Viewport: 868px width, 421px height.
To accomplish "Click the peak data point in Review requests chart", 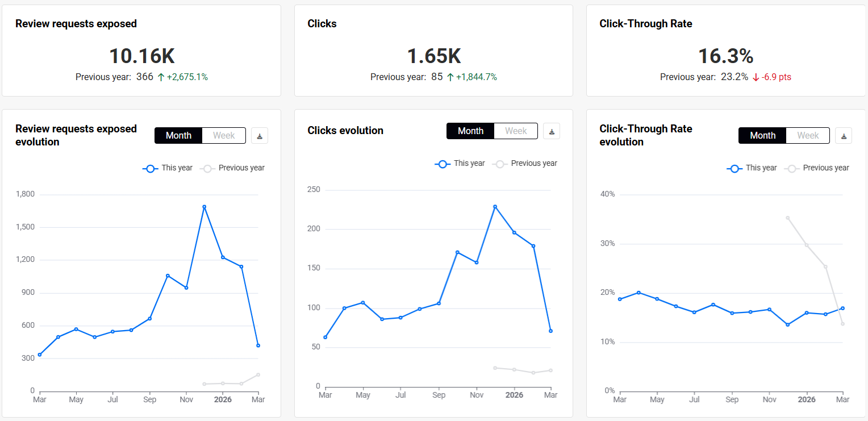I will point(204,207).
